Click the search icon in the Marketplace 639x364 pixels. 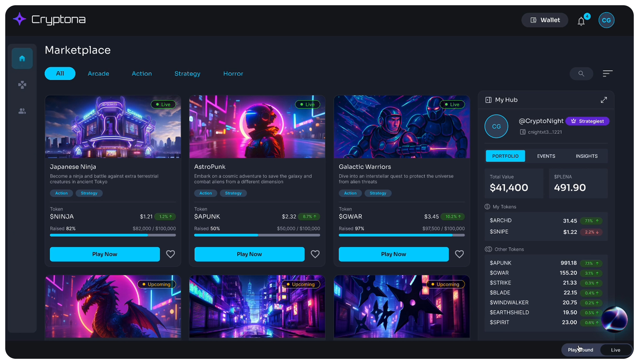[581, 74]
